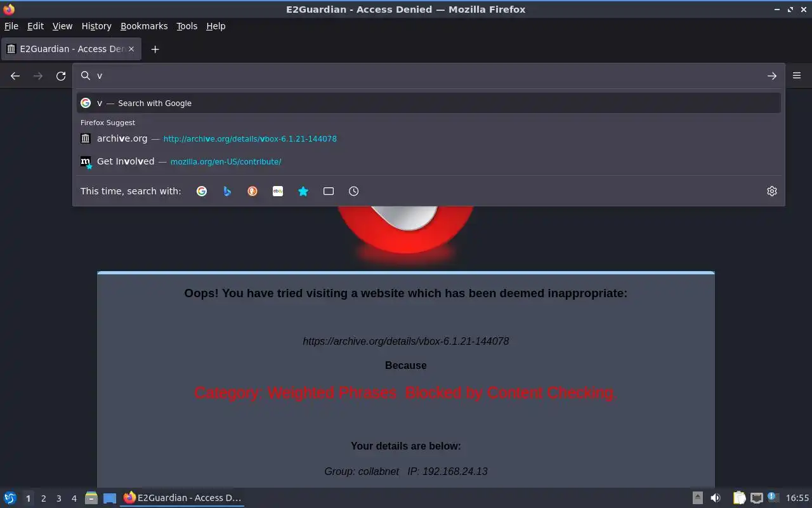812x508 pixels.
Task: Open the Help menu
Action: pos(216,26)
